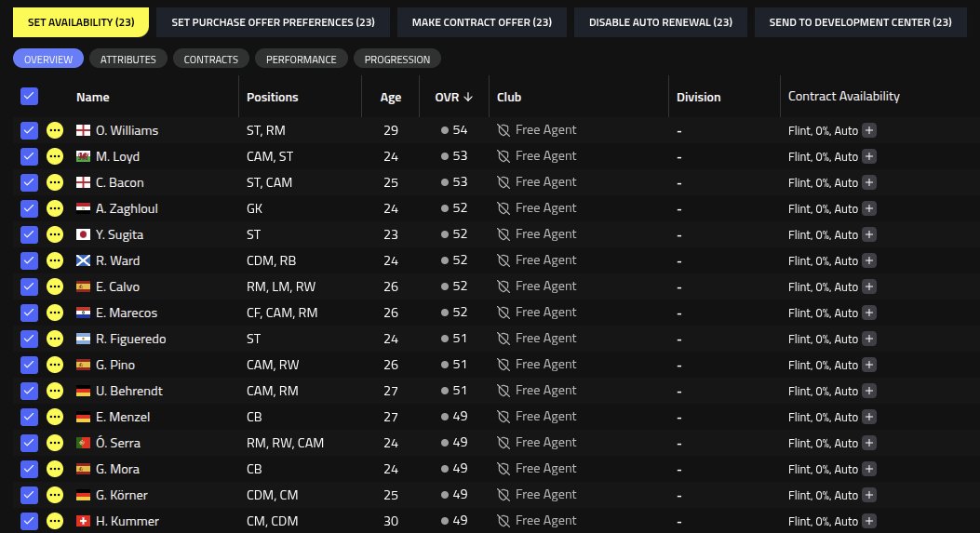
Task: Uncheck the A. Zaghloul row checkbox
Action: point(30,208)
